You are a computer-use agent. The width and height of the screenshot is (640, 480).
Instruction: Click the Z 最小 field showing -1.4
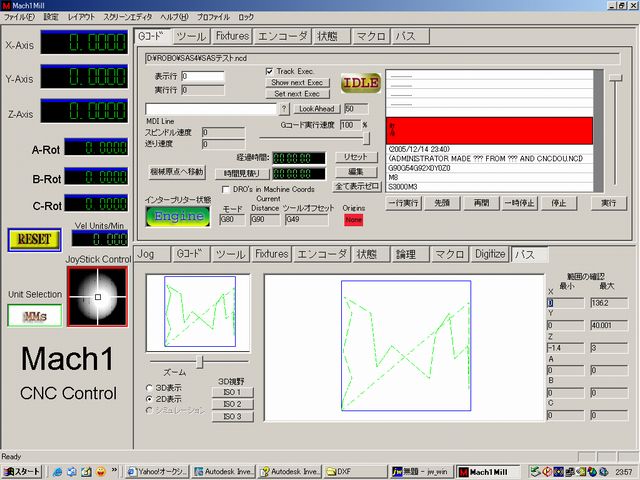pyautogui.click(x=565, y=348)
